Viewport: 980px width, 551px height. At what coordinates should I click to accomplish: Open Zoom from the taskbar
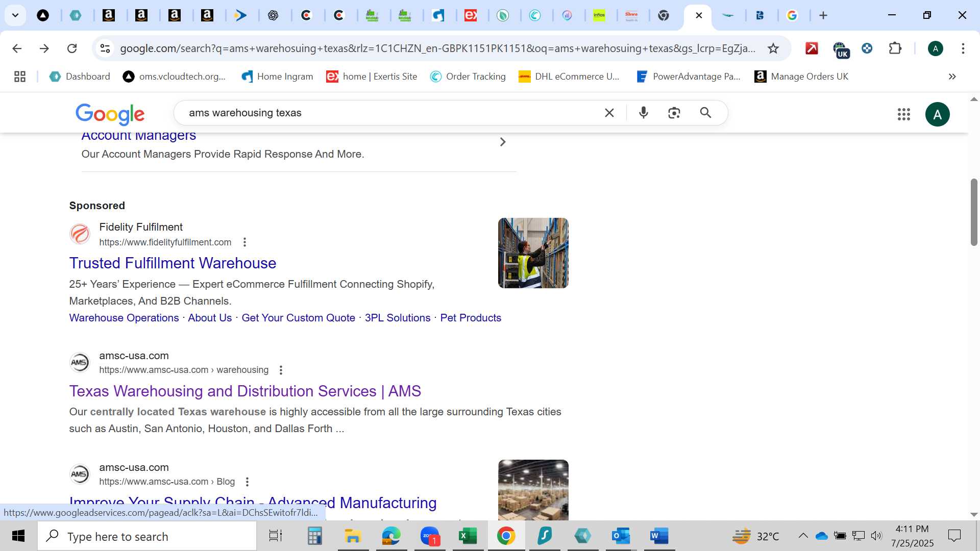click(x=430, y=536)
